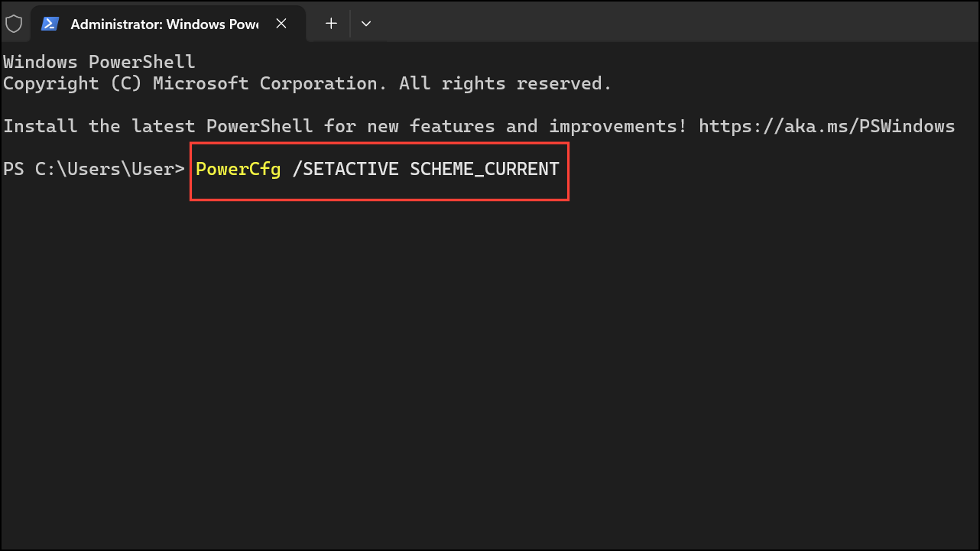Click the PowerShell icon on the tab
The image size is (980, 551).
(x=50, y=24)
